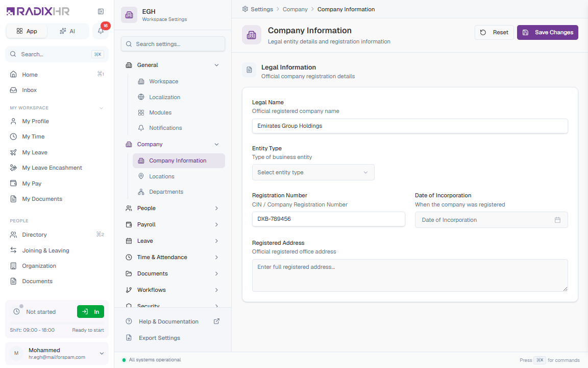This screenshot has height=368, width=588.
Task: Focus the main sidebar Search box
Action: [x=57, y=54]
